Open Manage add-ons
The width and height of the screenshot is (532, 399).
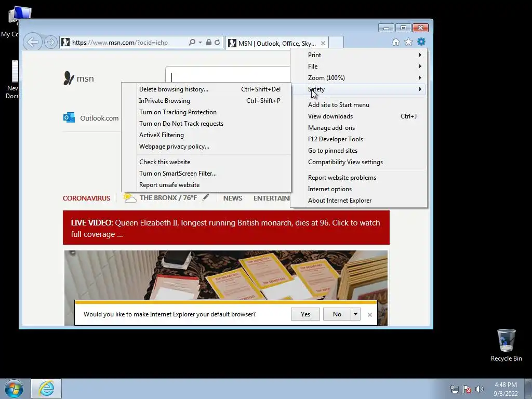coord(358,128)
